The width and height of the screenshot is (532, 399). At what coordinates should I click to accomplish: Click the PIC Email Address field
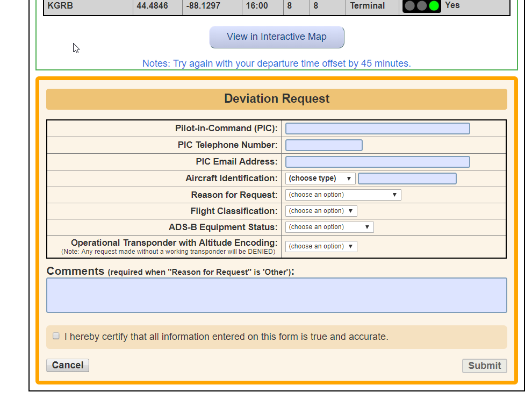(377, 161)
